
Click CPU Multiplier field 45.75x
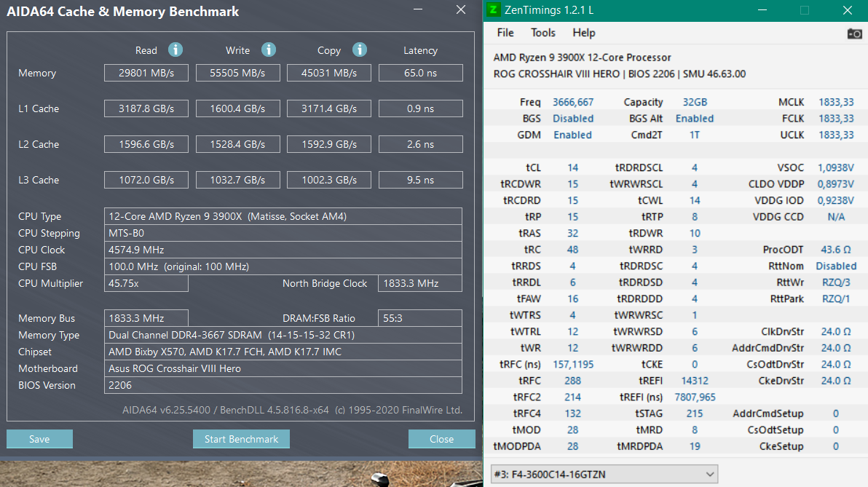146,283
